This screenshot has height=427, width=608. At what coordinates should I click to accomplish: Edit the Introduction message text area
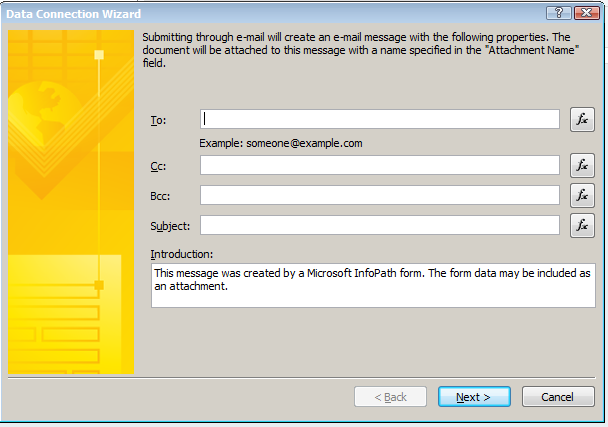click(x=373, y=285)
